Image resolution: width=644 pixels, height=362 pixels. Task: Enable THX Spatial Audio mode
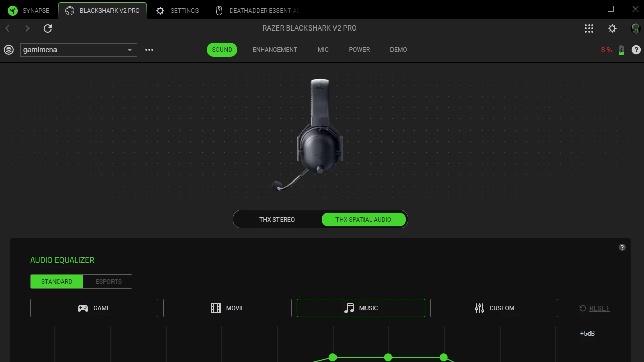pyautogui.click(x=363, y=220)
